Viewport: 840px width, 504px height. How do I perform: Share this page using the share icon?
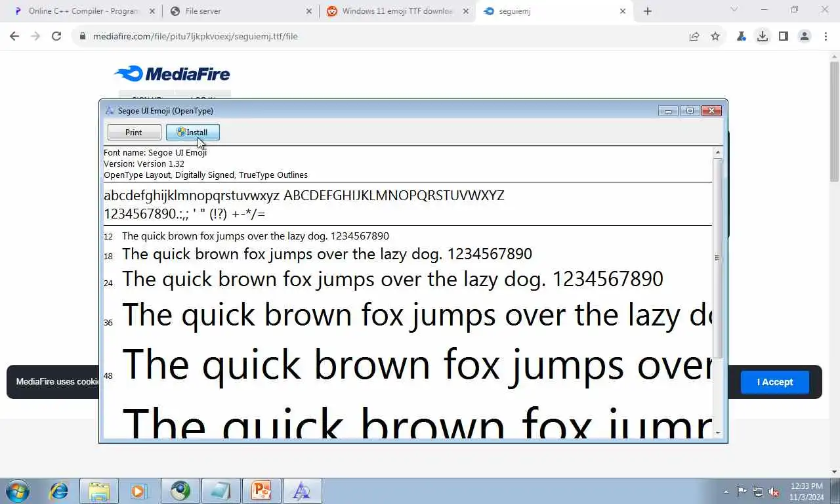coord(694,36)
